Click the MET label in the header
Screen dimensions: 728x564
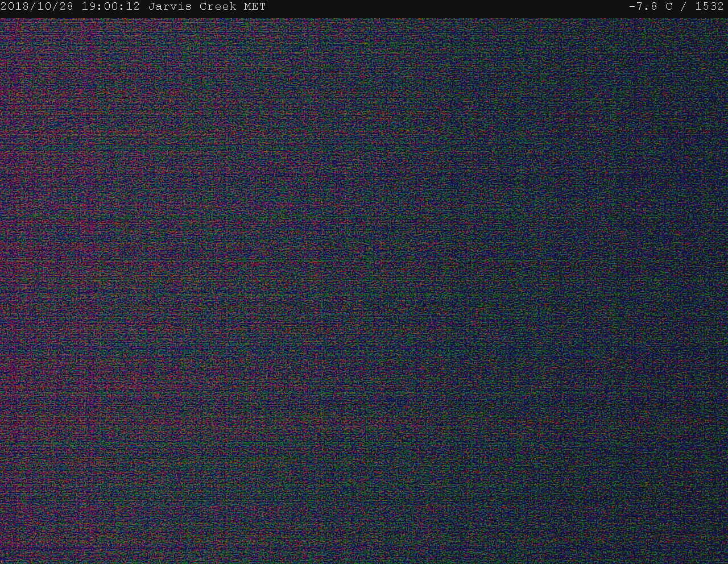click(x=255, y=7)
